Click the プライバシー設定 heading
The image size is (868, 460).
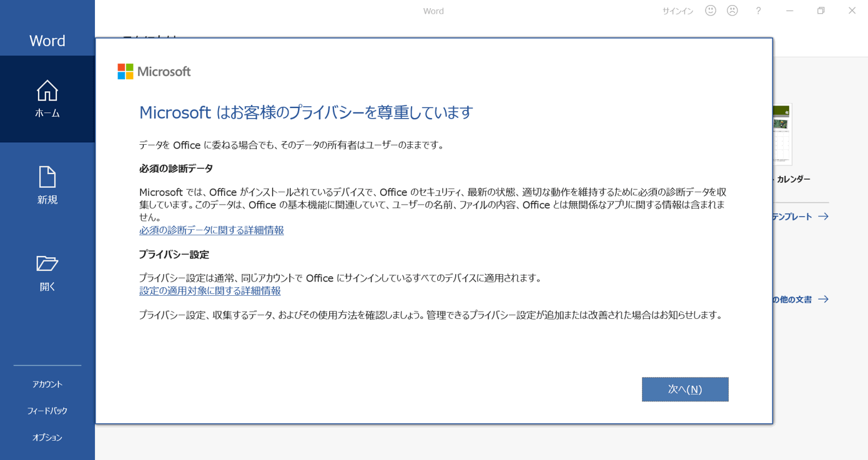(x=174, y=255)
